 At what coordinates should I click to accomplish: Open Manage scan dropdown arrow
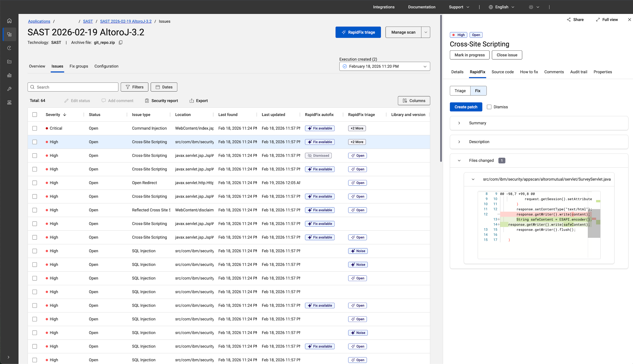(425, 32)
